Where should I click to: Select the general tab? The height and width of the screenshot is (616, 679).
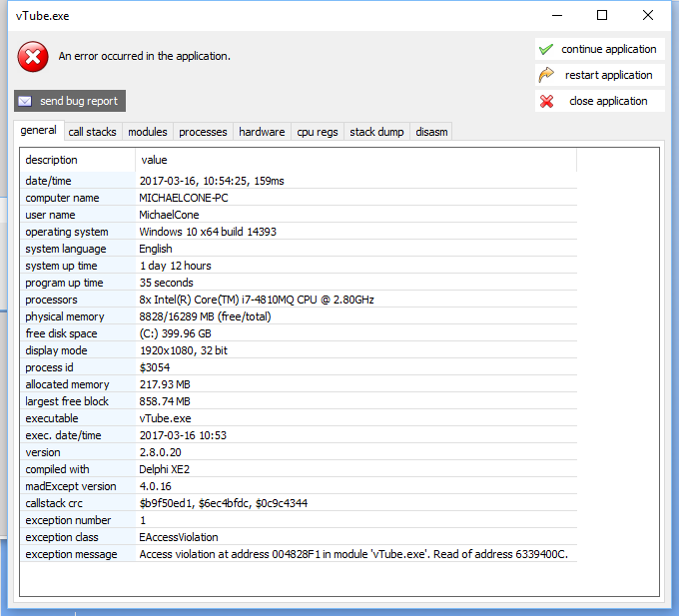click(39, 131)
